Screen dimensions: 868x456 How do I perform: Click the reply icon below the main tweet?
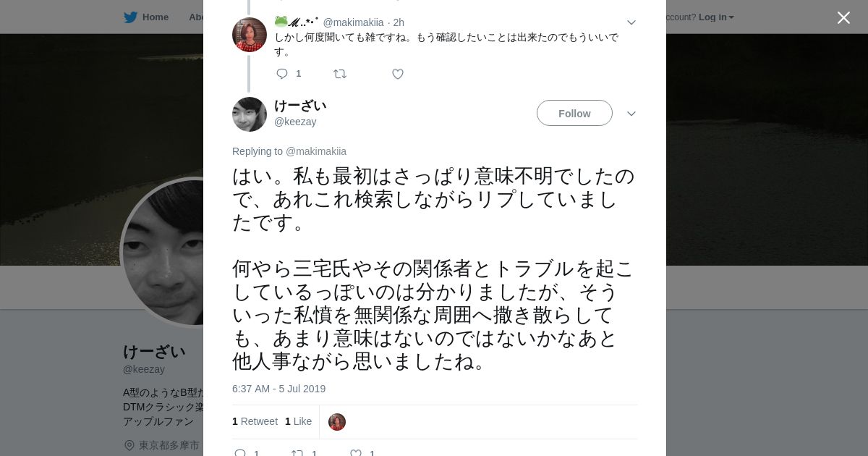coord(240,453)
